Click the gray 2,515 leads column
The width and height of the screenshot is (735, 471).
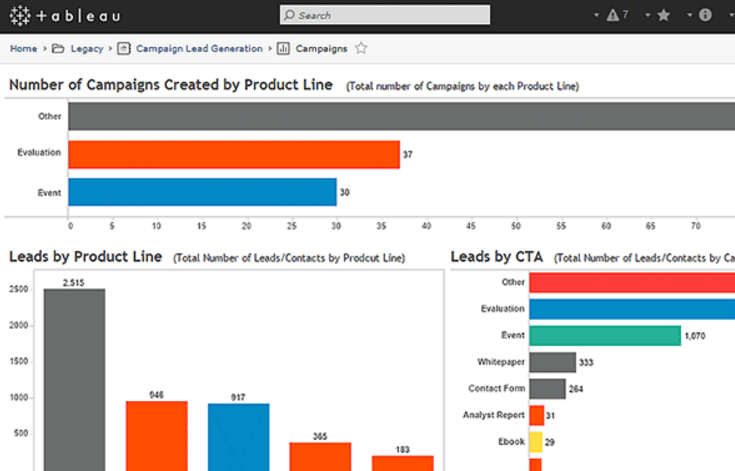(74, 380)
